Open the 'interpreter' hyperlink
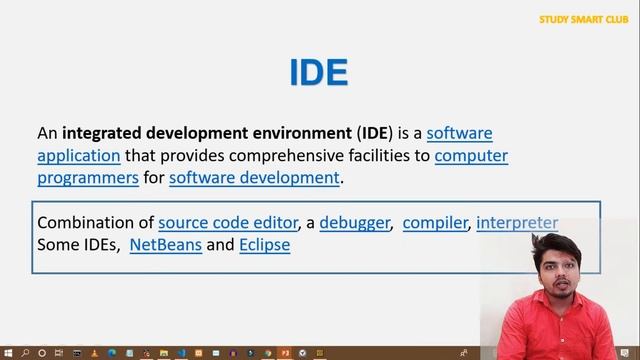Image resolution: width=640 pixels, height=360 pixels. [517, 223]
